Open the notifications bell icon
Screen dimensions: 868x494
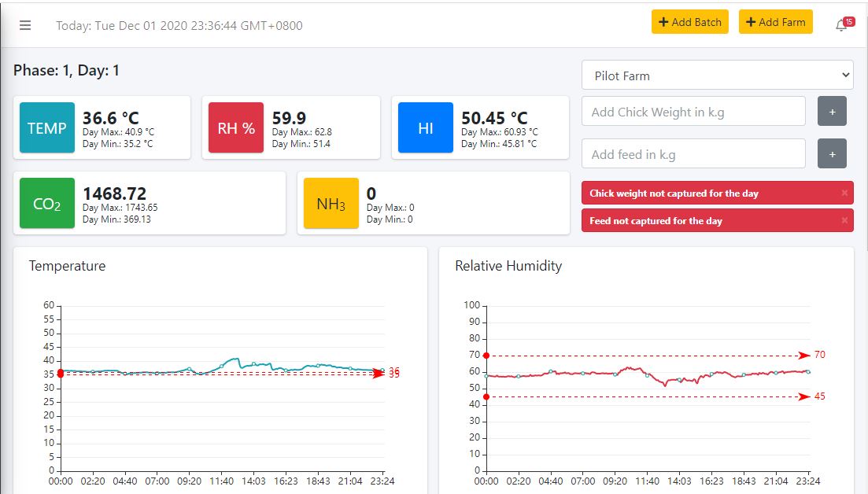tap(841, 25)
